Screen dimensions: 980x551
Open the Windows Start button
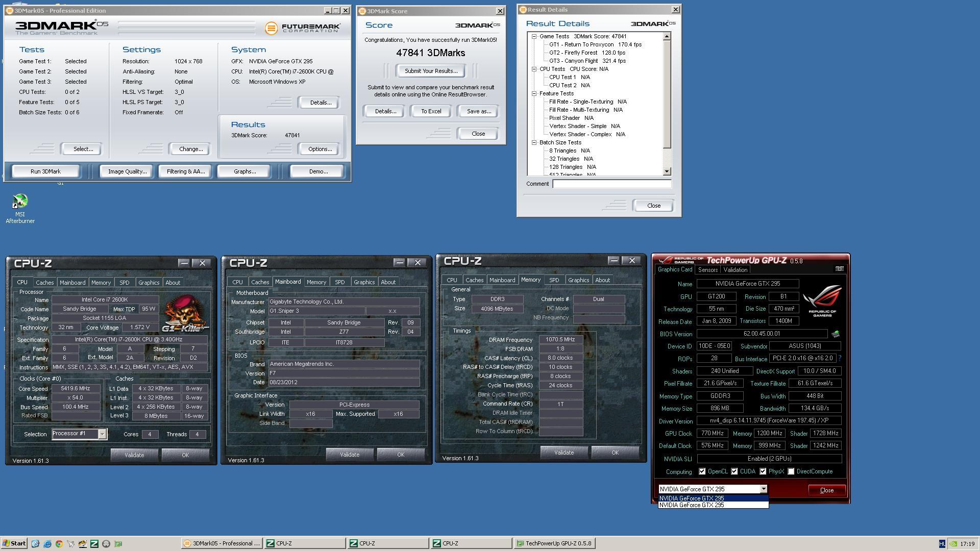point(14,543)
